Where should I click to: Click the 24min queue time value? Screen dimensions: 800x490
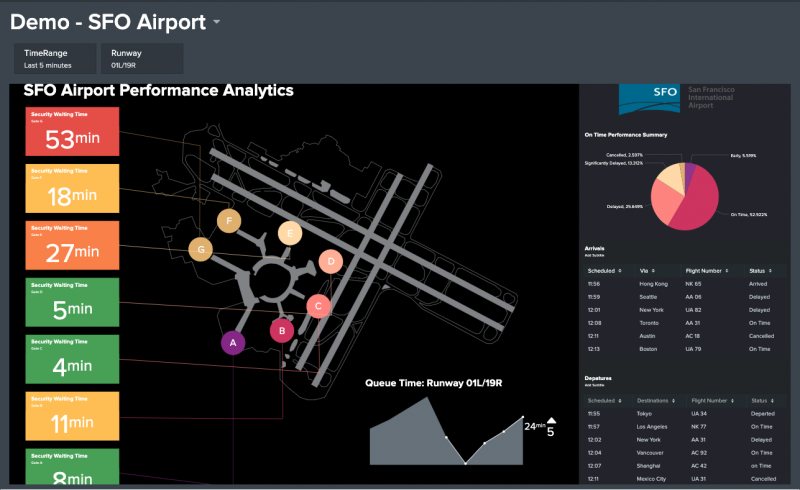click(x=535, y=426)
